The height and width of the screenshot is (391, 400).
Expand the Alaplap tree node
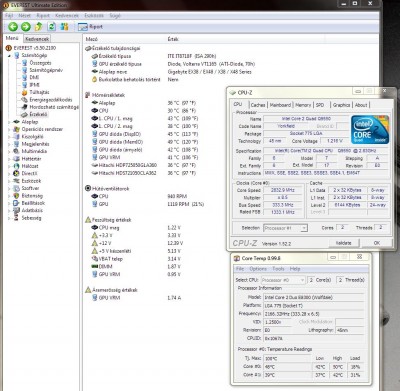click(9, 122)
